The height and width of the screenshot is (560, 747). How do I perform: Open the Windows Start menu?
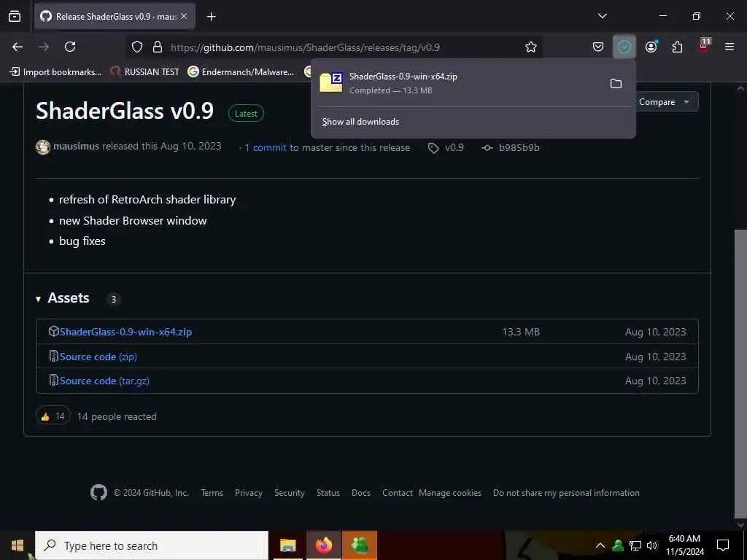tap(18, 545)
